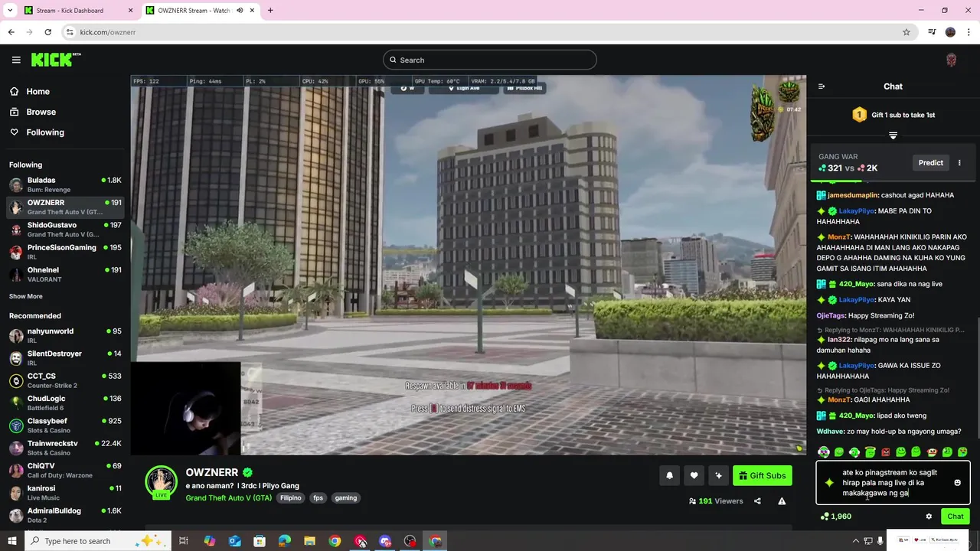980x551 pixels.
Task: Go back in browser history
Action: (x=11, y=32)
